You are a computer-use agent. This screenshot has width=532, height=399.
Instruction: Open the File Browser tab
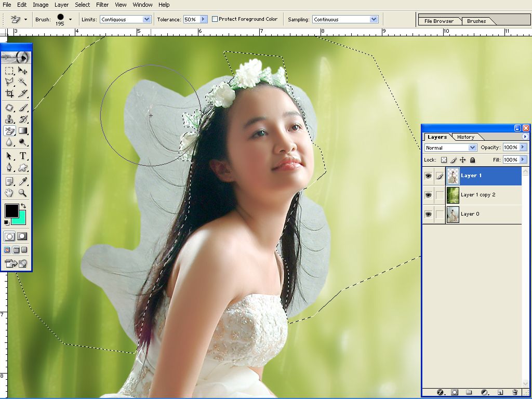point(438,21)
